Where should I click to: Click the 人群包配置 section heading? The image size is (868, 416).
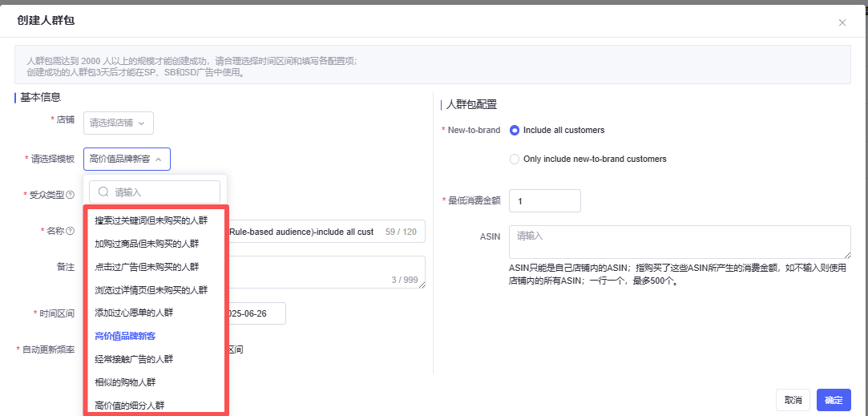click(471, 103)
